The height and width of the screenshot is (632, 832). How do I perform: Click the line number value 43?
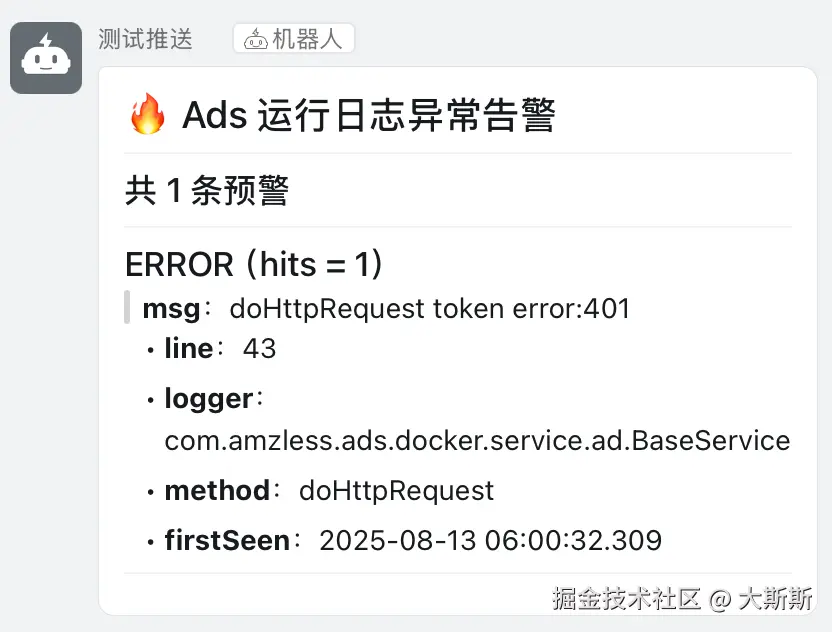click(259, 348)
